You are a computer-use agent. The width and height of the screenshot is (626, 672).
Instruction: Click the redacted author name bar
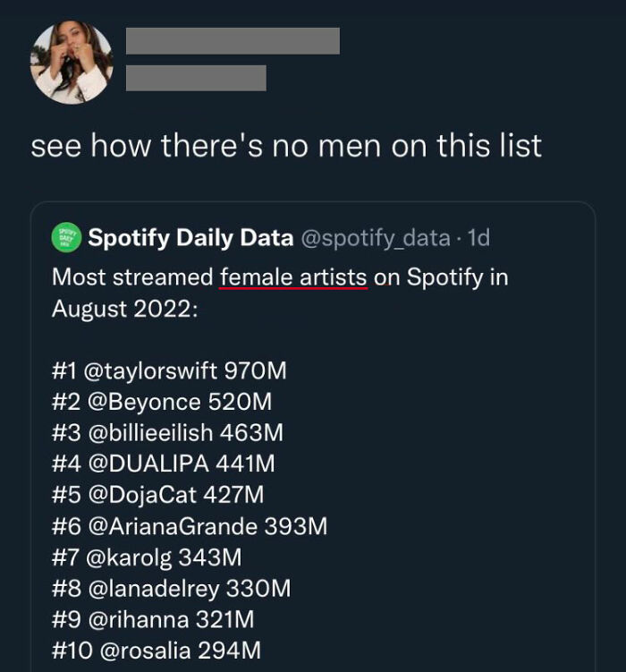coord(233,41)
